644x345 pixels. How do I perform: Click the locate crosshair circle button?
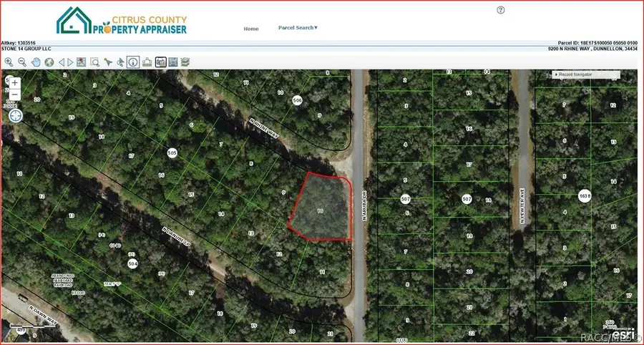pyautogui.click(x=16, y=115)
